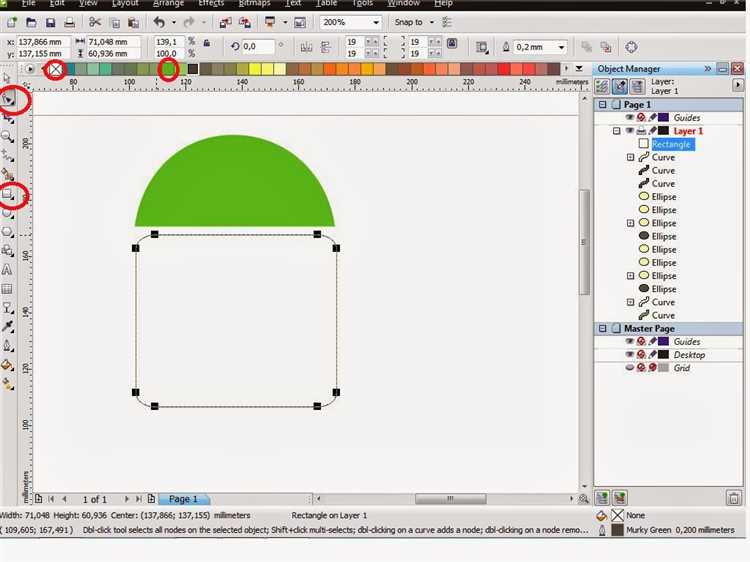Select the Text tool
750x562 pixels.
click(7, 270)
